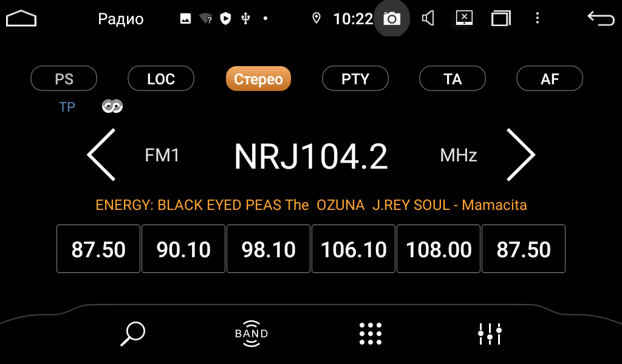This screenshot has height=364, width=622.
Task: Open the volume speaker control
Action: pyautogui.click(x=428, y=18)
